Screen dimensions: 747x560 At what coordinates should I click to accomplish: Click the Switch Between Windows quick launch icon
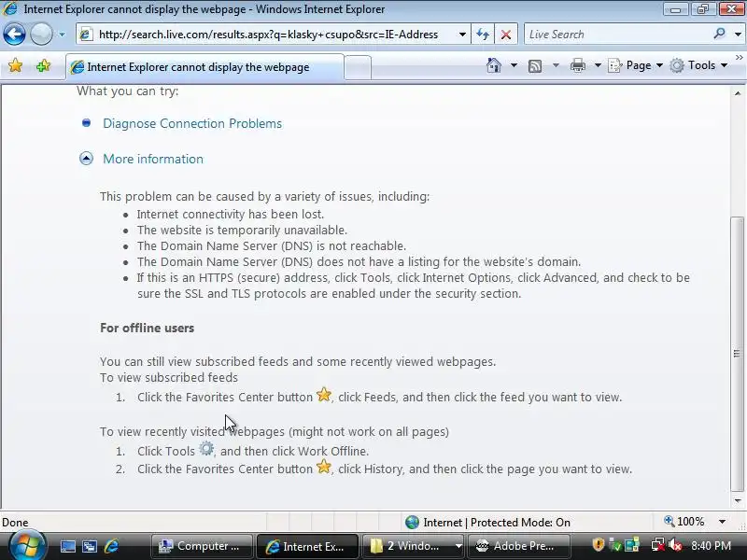[x=90, y=546]
